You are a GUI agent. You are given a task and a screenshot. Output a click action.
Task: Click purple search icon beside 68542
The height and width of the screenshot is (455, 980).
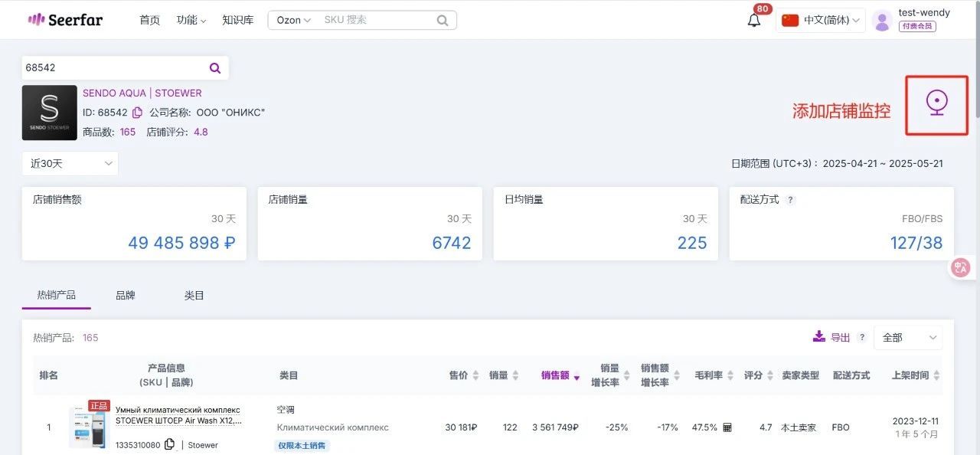pos(215,68)
